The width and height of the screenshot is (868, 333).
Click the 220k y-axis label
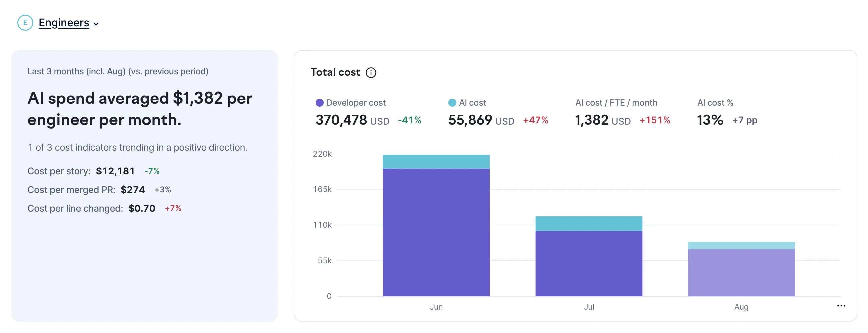tap(322, 154)
